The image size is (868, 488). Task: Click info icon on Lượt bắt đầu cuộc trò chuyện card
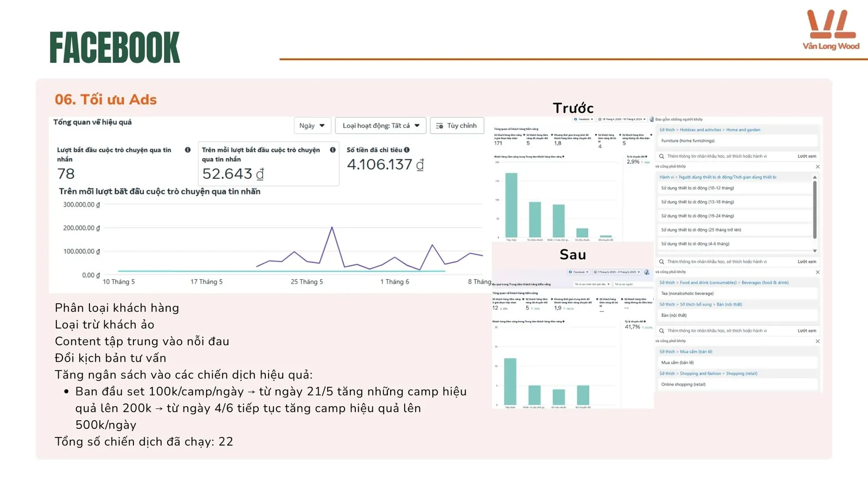pos(188,150)
